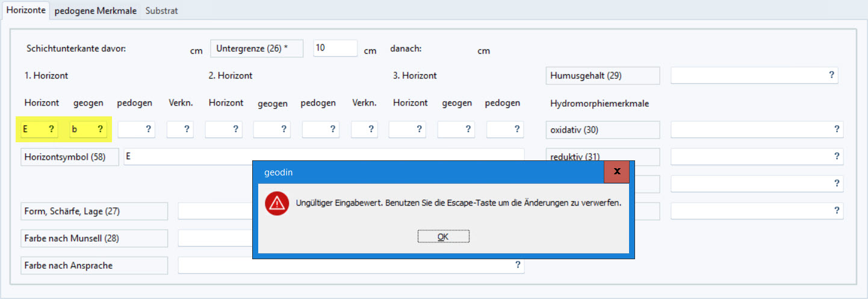This screenshot has width=868, height=299.
Task: Click the Humusgehalt (29) button
Action: tap(603, 76)
